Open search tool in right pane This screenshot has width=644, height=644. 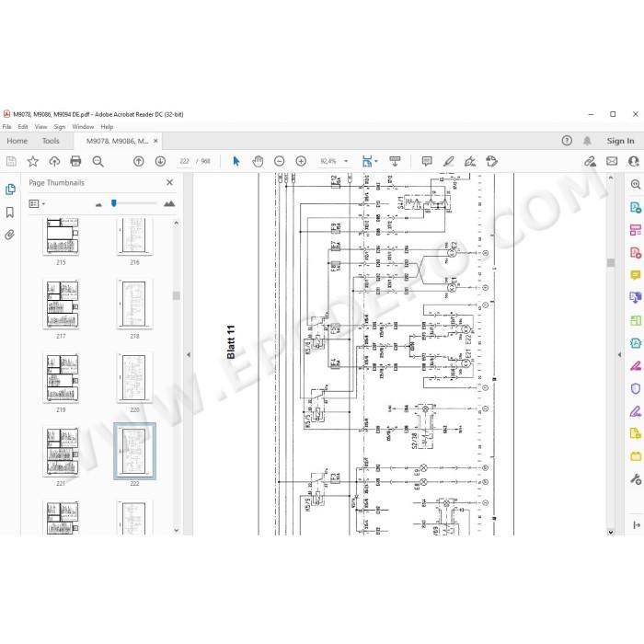636,185
